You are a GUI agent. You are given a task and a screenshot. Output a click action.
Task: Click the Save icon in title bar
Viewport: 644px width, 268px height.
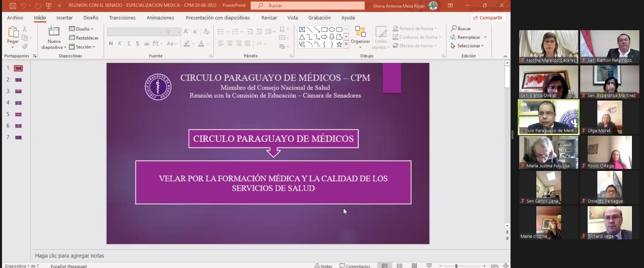coord(13,6)
